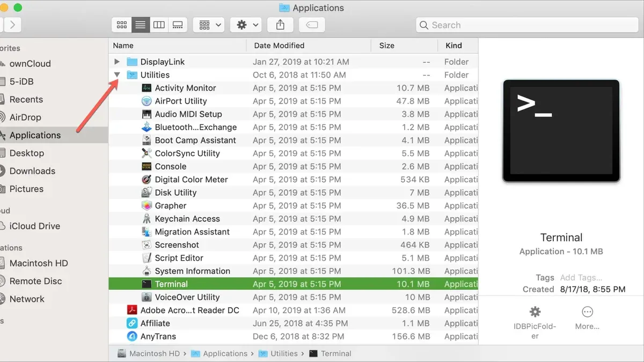Select the Keychain Access icon
Screen dimensions: 644x362
(147, 219)
